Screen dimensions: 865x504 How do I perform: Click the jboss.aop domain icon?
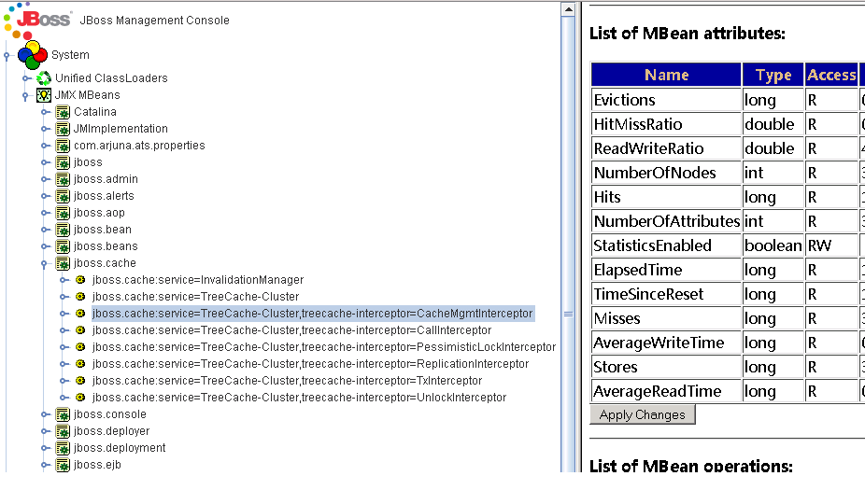pos(63,213)
